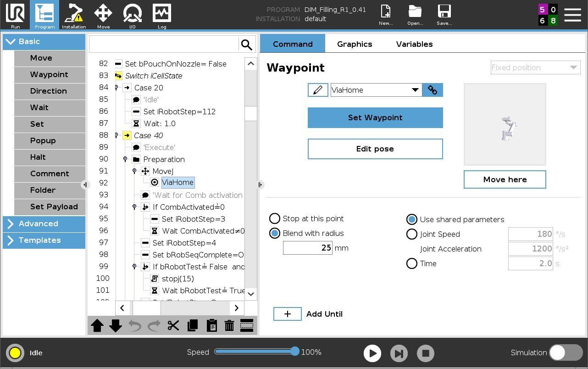Click the Move here button
Screen dimensions: 588x369
click(505, 179)
